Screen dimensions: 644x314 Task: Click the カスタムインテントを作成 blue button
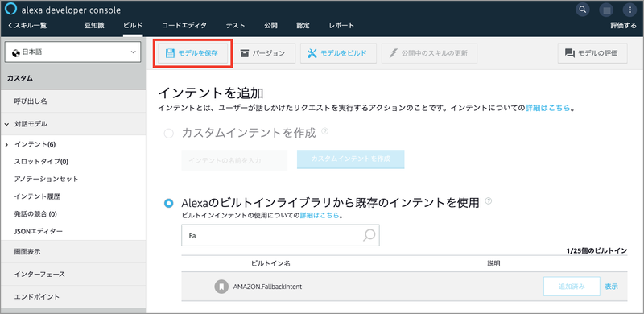[x=351, y=159]
